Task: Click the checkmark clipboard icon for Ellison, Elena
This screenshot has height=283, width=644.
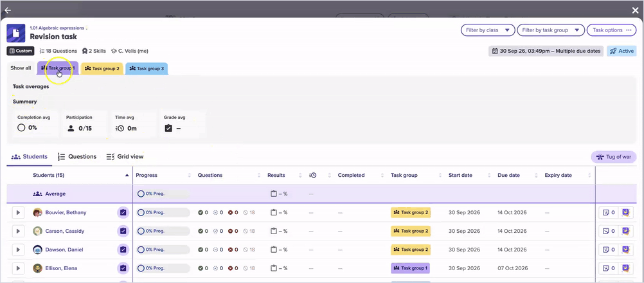Action: [x=123, y=268]
